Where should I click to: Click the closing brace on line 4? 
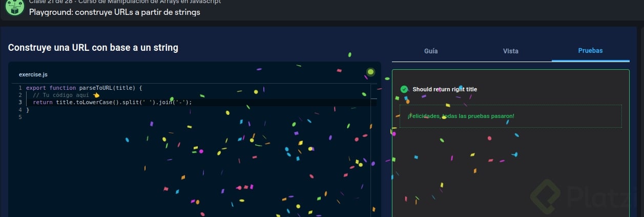click(x=28, y=110)
